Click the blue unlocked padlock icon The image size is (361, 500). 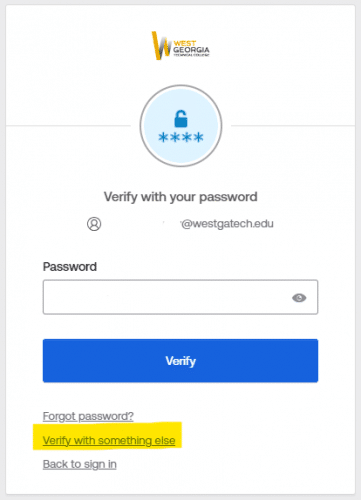click(181, 119)
